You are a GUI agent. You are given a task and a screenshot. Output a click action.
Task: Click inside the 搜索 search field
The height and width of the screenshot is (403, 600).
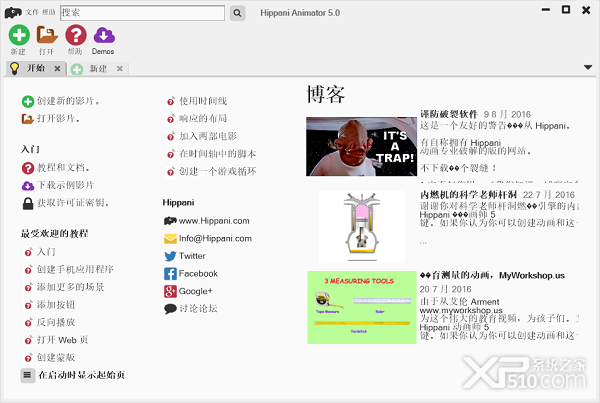(x=142, y=13)
